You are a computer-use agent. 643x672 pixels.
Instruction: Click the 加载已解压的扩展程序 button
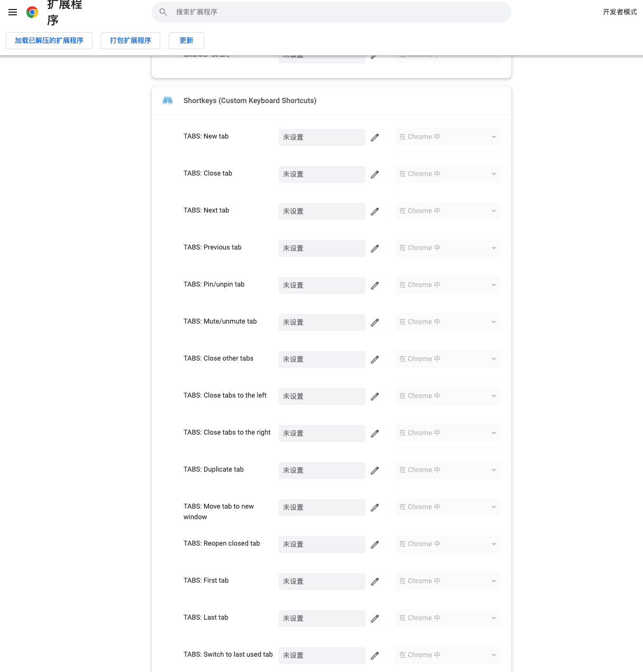pyautogui.click(x=49, y=41)
